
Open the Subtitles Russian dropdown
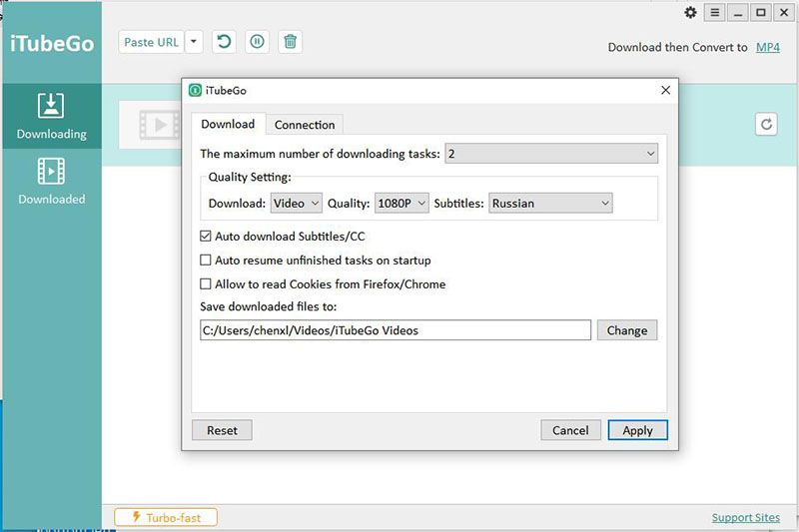click(550, 204)
